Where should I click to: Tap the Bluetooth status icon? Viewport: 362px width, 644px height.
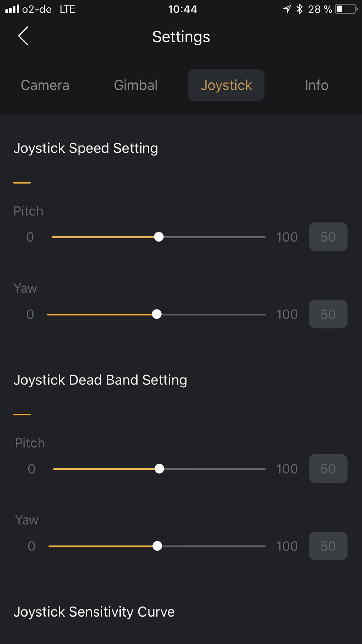[x=300, y=9]
